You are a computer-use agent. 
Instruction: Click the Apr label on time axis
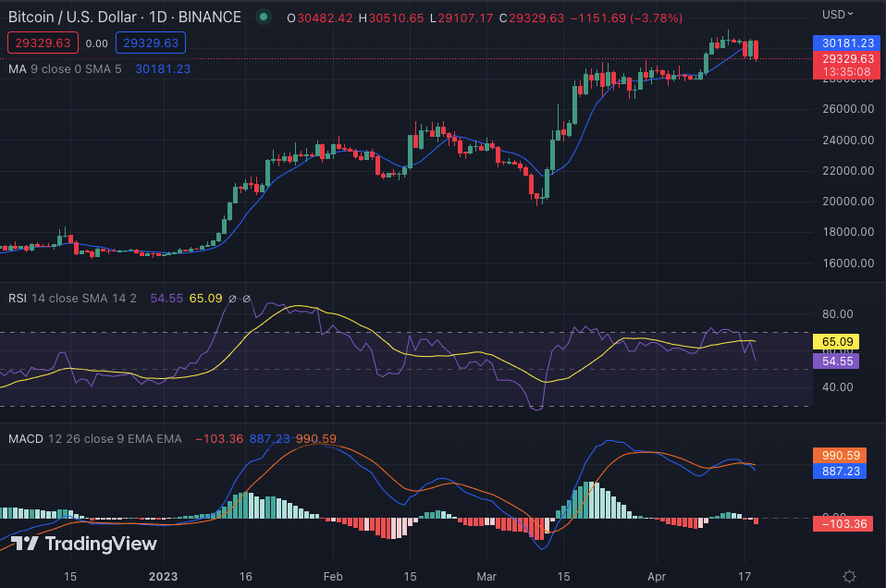click(657, 577)
